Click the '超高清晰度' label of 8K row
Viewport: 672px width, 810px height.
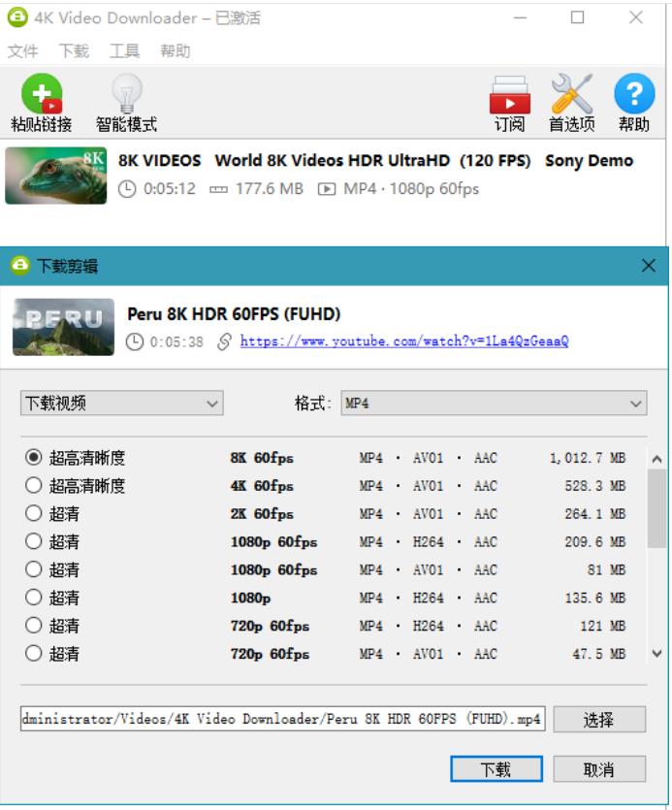pyautogui.click(x=86, y=458)
